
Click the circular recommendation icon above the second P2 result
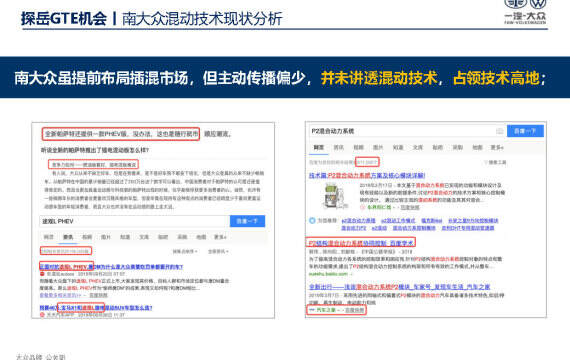pyautogui.click(x=312, y=220)
